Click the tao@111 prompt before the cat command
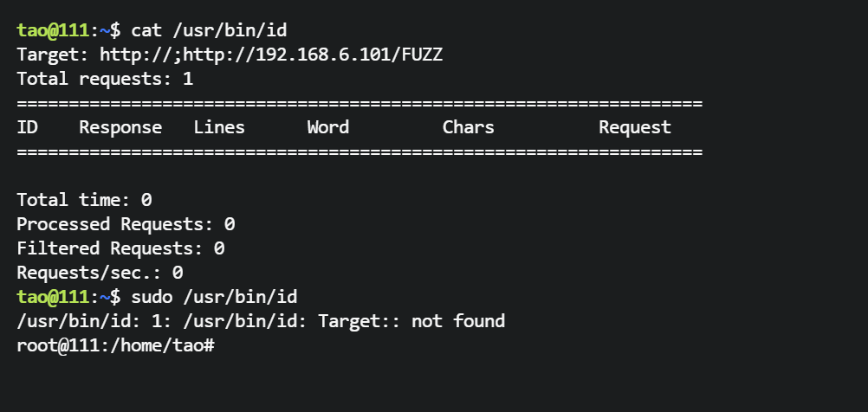 tap(53, 30)
